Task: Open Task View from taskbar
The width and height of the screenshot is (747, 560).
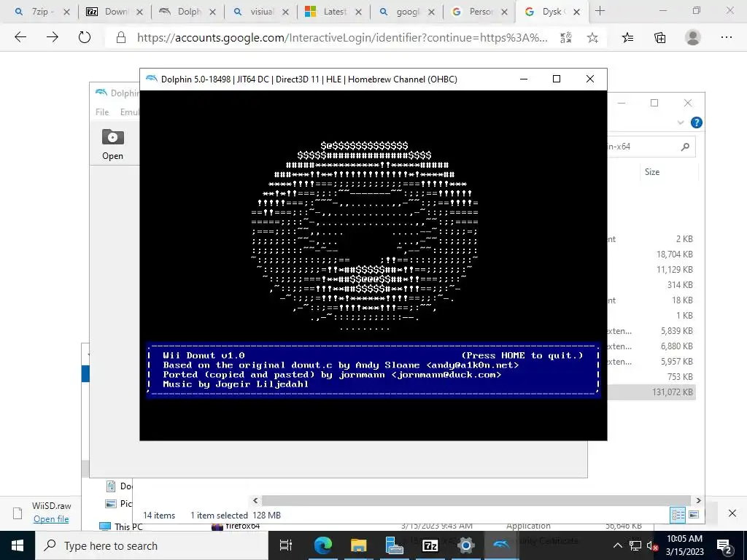Action: [285, 545]
